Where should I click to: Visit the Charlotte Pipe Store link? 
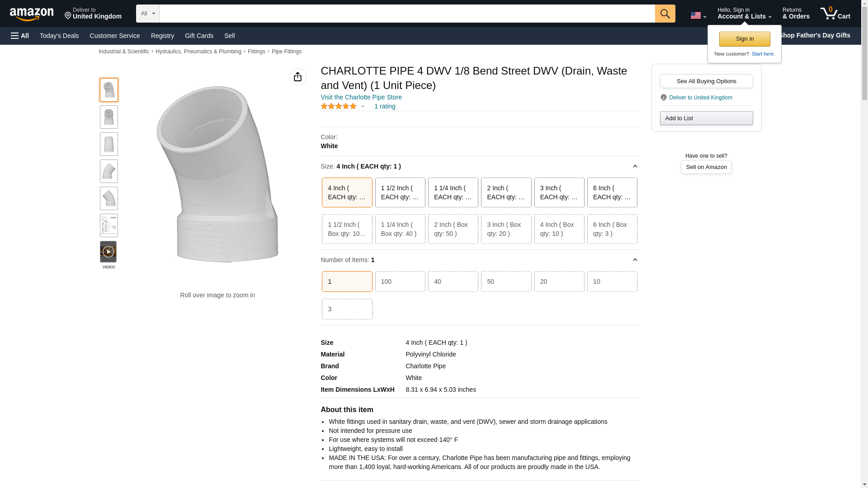(x=361, y=97)
